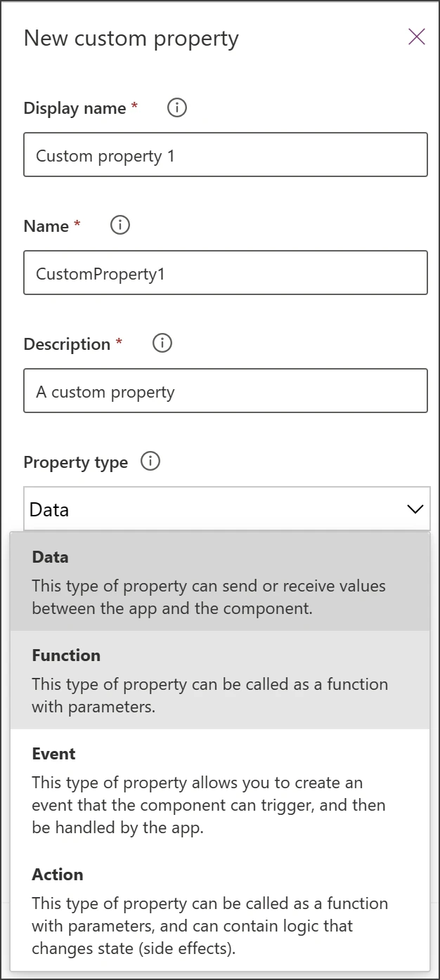440x980 pixels.
Task: Choose the Function property type option
Action: [x=219, y=680]
